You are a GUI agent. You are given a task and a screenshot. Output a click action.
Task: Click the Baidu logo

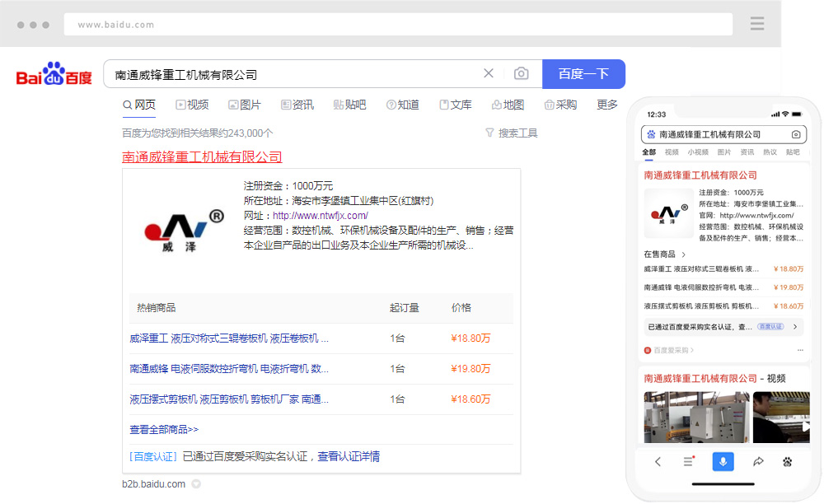pyautogui.click(x=54, y=73)
